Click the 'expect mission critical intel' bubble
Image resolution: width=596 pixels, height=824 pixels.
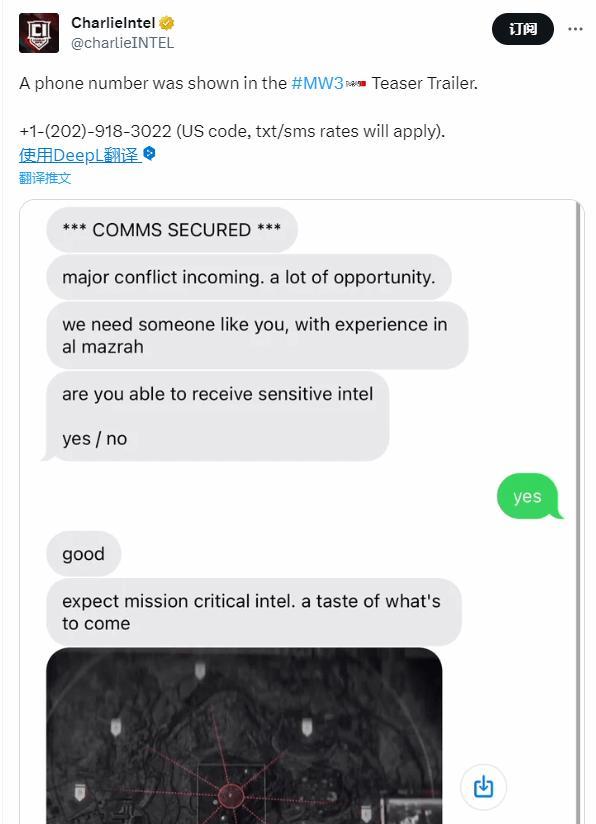tap(254, 612)
